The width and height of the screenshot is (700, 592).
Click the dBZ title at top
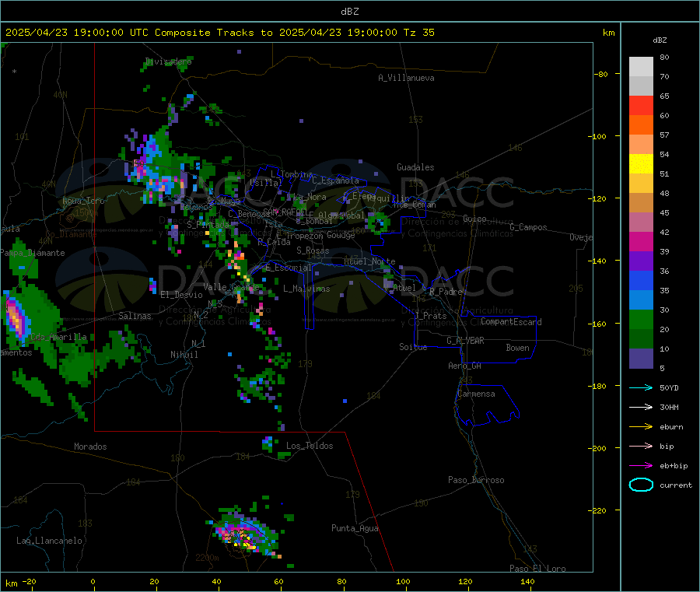point(349,12)
